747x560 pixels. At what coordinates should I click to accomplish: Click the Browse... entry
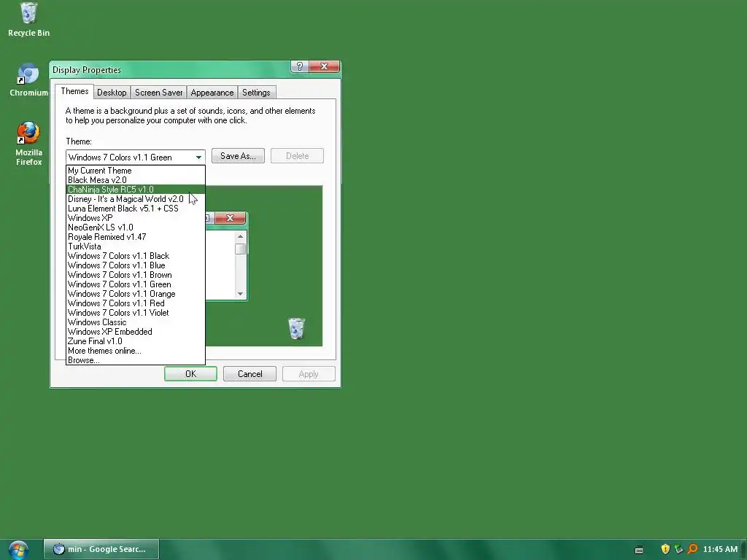(x=136, y=360)
